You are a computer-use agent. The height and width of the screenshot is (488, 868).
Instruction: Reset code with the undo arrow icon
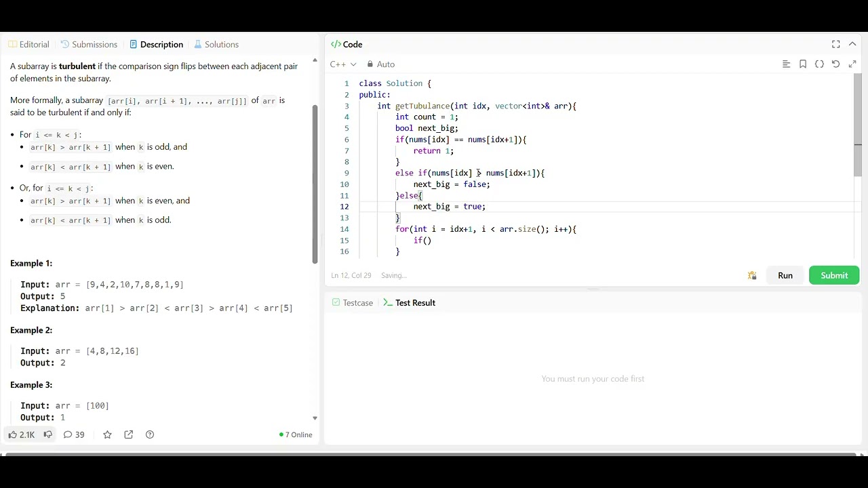(x=836, y=64)
